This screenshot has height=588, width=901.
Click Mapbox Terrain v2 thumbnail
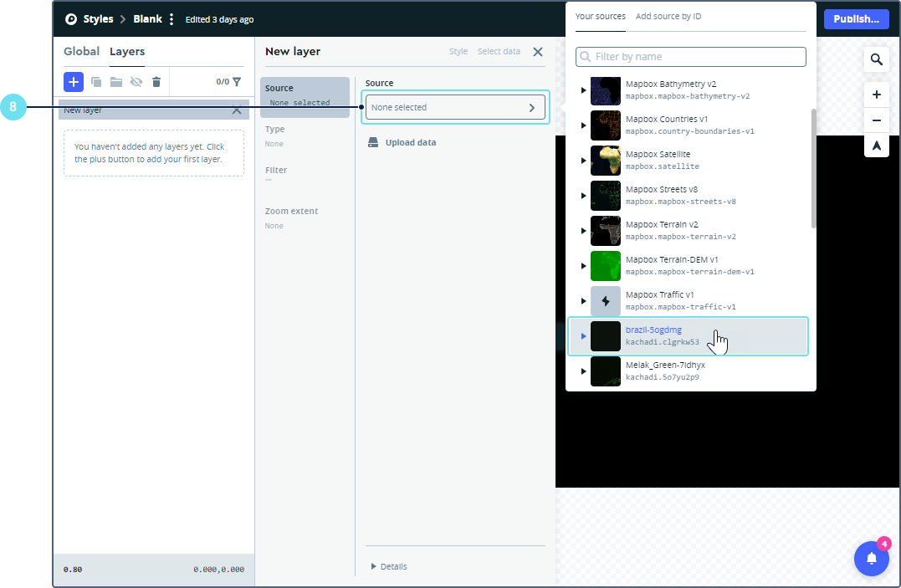click(x=606, y=231)
